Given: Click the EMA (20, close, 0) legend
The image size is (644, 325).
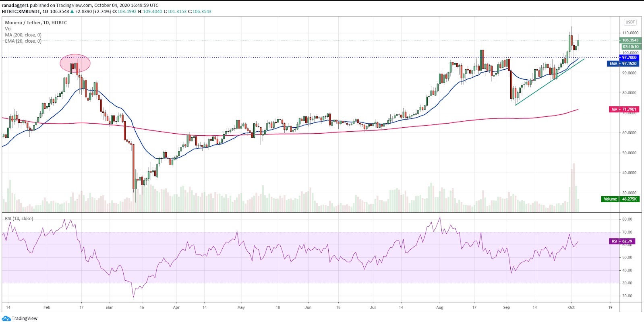Looking at the screenshot, I should pos(23,41).
